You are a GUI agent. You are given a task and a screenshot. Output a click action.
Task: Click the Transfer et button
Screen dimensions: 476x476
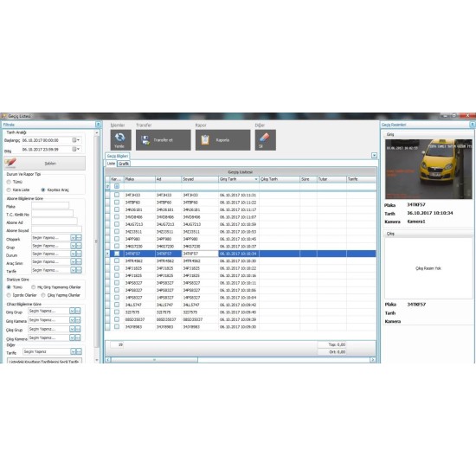coord(163,140)
